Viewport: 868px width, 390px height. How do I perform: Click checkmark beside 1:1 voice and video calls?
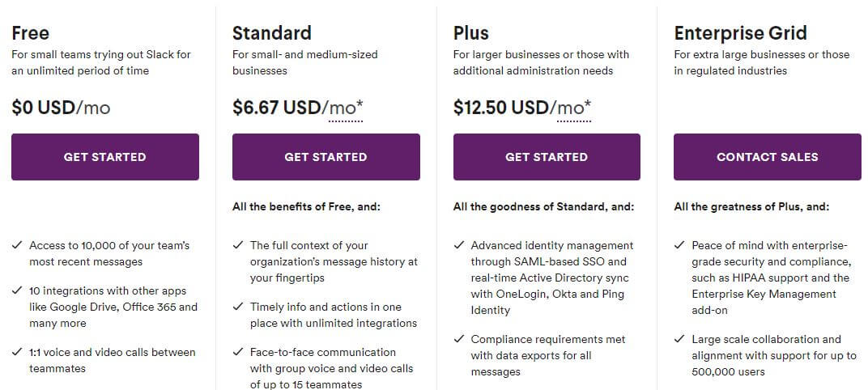17,352
